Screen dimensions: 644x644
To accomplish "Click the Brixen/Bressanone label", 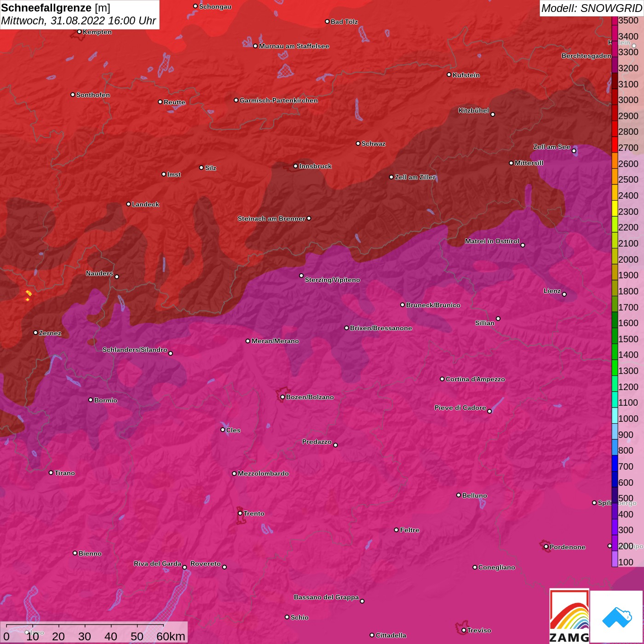I will click(x=381, y=328).
